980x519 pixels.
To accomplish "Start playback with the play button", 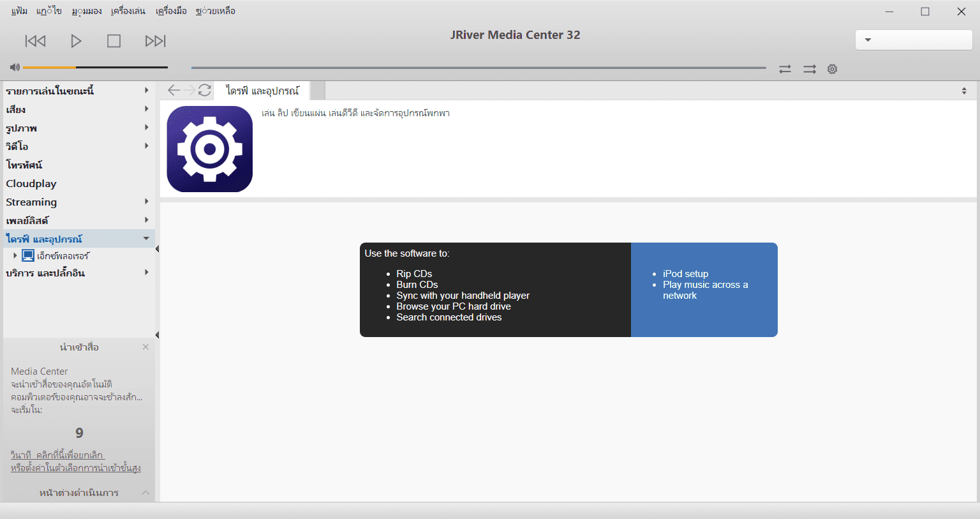I will click(x=76, y=41).
